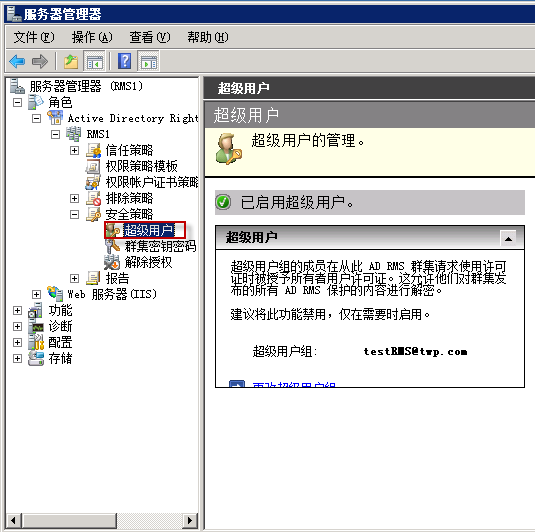Click the Up one level folder icon
535x532 pixels.
(x=71, y=61)
